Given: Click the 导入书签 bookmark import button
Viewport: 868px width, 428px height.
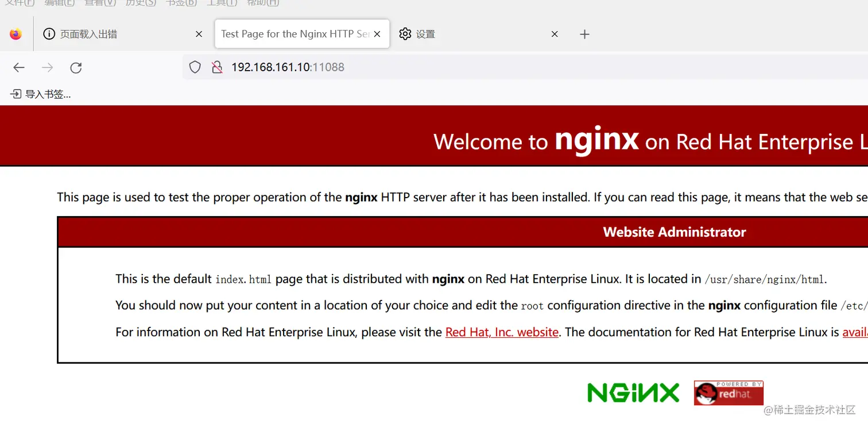Looking at the screenshot, I should point(41,94).
